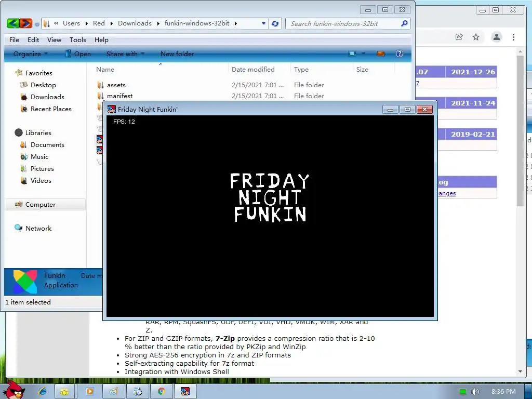The height and width of the screenshot is (399, 532).
Task: Select the assets folder
Action: click(x=116, y=85)
